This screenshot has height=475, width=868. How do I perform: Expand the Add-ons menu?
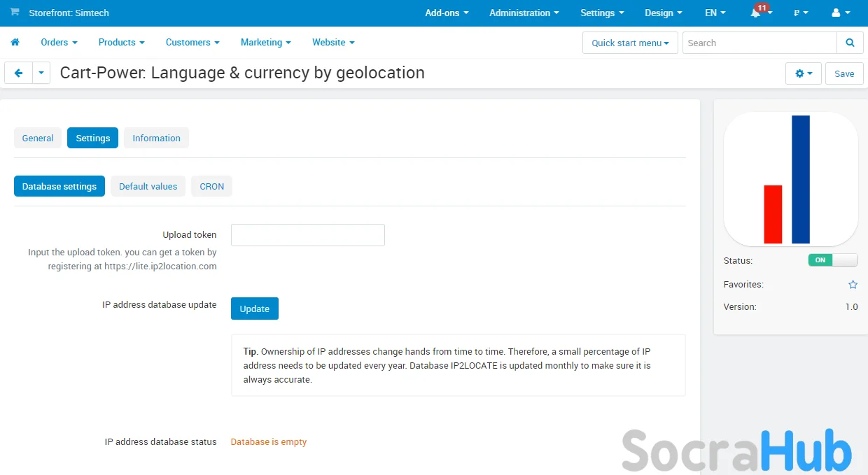click(x=447, y=13)
